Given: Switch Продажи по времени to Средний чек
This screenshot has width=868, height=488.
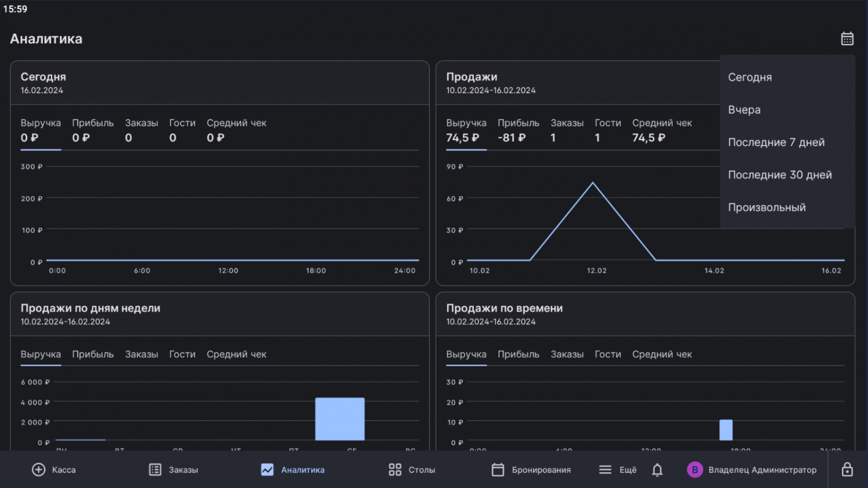Looking at the screenshot, I should pyautogui.click(x=661, y=354).
